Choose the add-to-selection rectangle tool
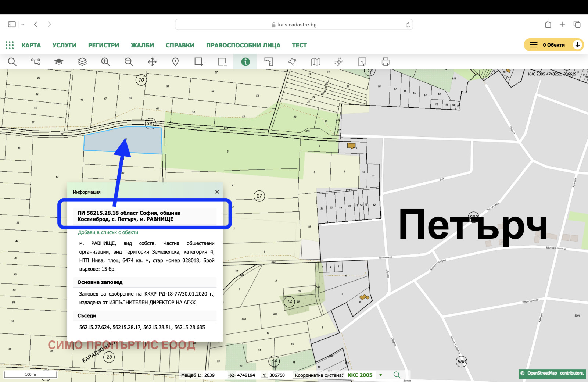Screen dimensions: 588x382 [x=199, y=62]
